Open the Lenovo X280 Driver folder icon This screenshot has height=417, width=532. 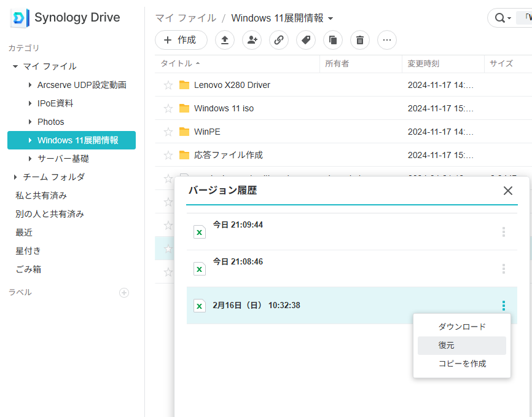(x=184, y=85)
